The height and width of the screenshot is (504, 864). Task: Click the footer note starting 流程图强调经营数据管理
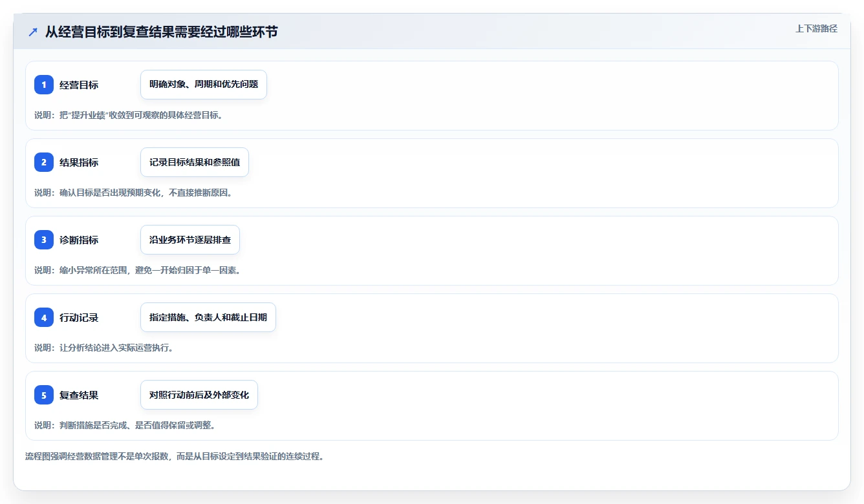175,456
